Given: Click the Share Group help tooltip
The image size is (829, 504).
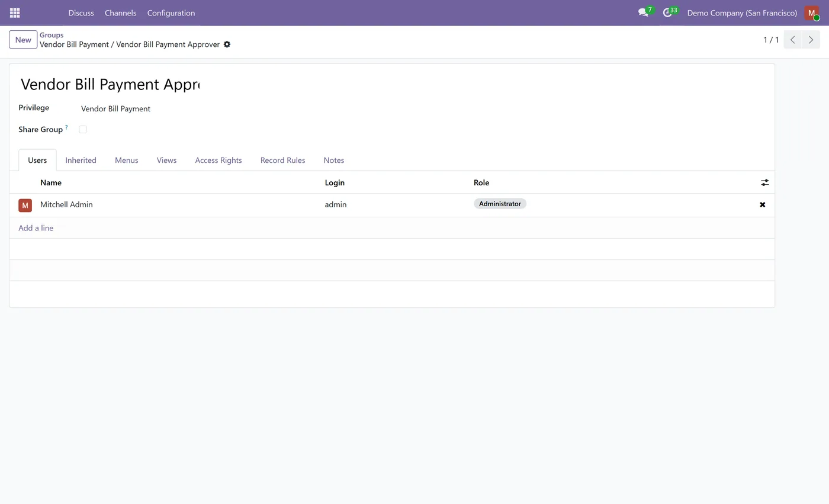Looking at the screenshot, I should (x=66, y=127).
